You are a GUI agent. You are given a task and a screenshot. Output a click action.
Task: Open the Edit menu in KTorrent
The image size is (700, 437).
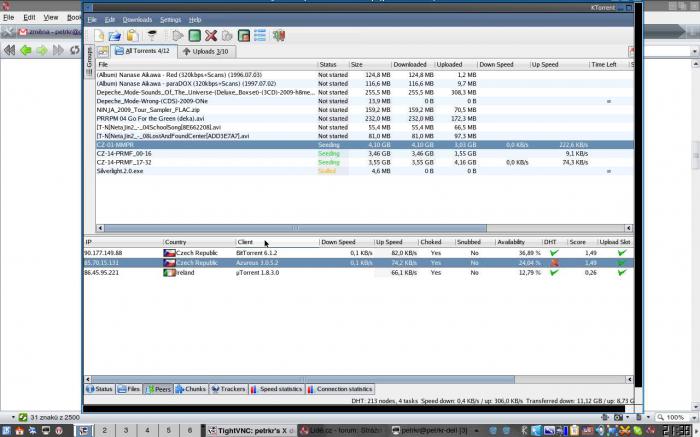[x=110, y=20]
